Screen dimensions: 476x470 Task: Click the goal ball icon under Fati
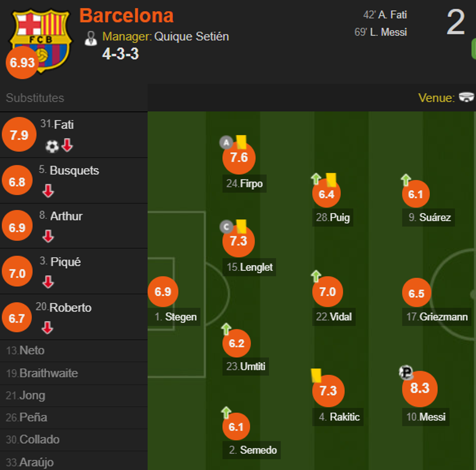(52, 146)
